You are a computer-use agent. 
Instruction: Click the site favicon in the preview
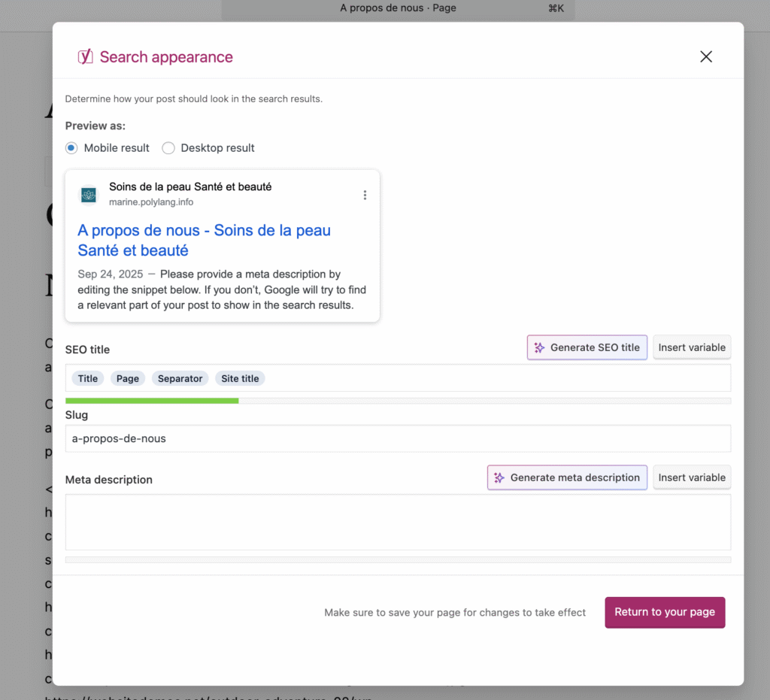pos(88,194)
